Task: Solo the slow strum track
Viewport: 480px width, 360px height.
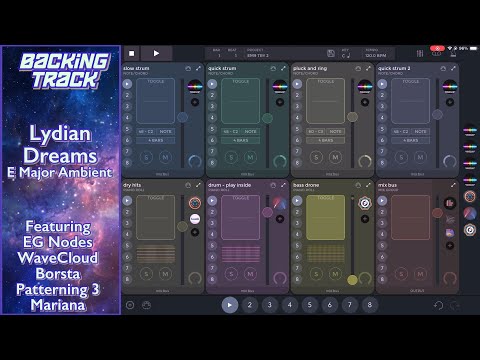Action: point(146,157)
